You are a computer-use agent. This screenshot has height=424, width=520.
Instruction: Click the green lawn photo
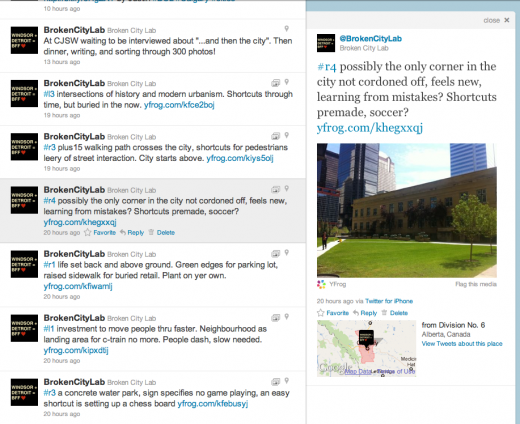click(407, 210)
